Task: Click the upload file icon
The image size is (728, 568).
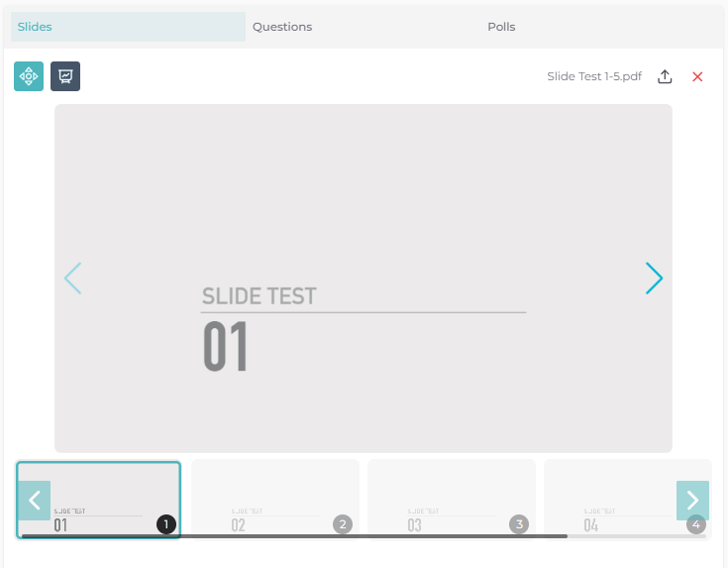Action: (666, 76)
